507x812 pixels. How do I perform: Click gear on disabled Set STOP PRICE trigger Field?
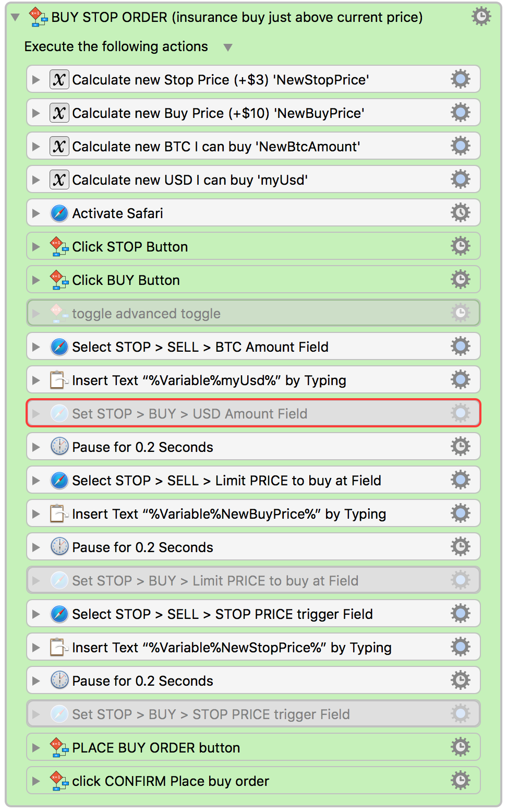click(461, 714)
